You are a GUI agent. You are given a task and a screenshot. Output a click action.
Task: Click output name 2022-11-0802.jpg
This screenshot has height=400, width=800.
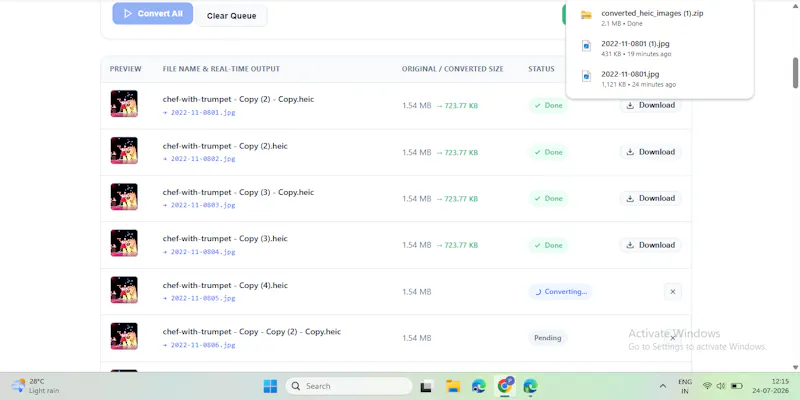[x=203, y=159]
